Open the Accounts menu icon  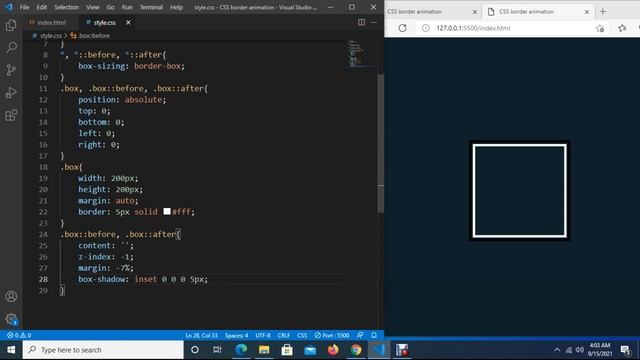click(x=11, y=296)
